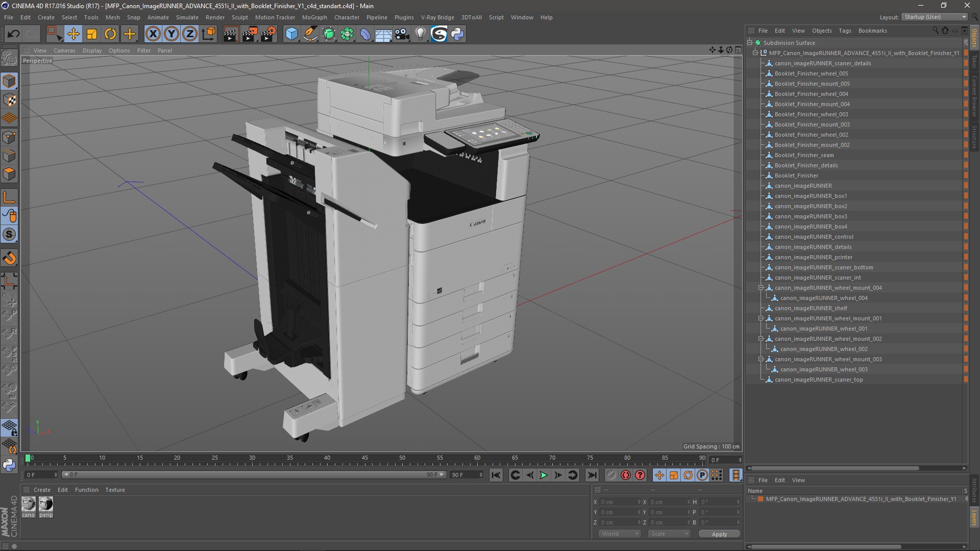Open the V-Ray Bridge menu
The width and height of the screenshot is (980, 551).
437,17
